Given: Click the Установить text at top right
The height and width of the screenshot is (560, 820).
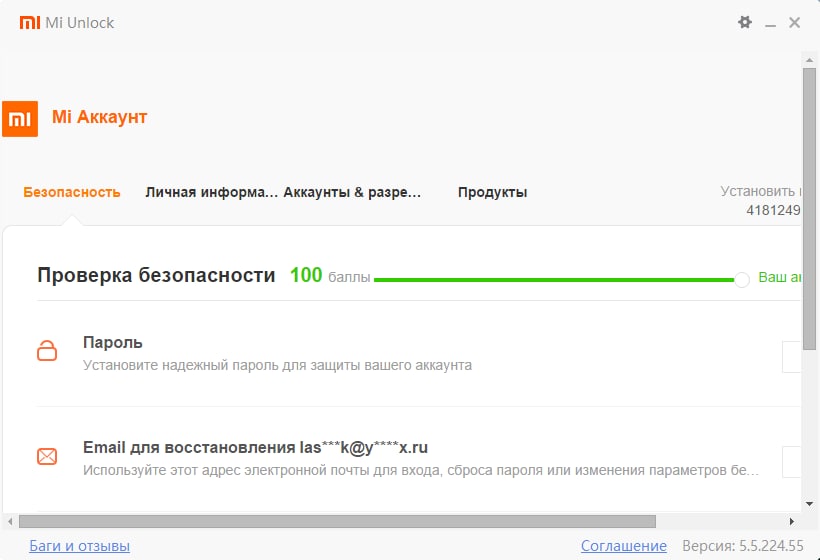Looking at the screenshot, I should pyautogui.click(x=760, y=191).
